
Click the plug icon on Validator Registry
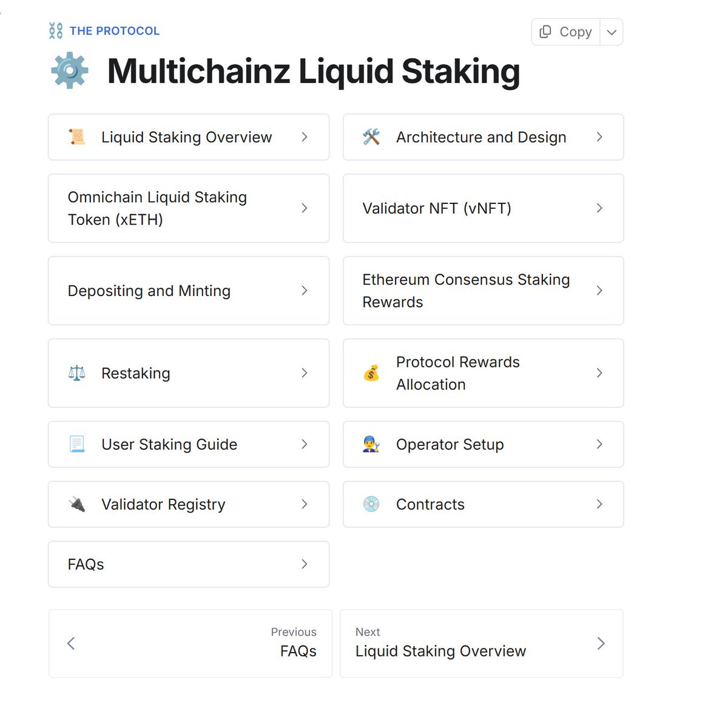click(77, 504)
